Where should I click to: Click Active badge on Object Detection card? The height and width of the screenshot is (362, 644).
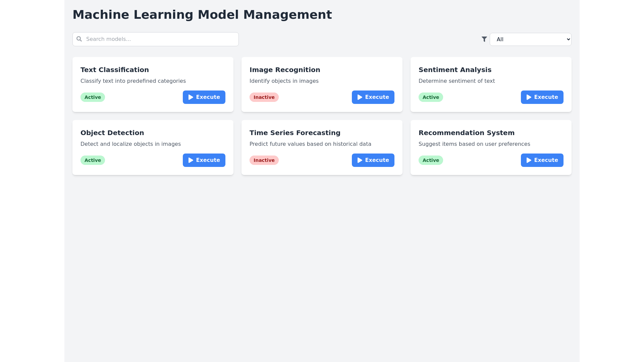[x=93, y=160]
